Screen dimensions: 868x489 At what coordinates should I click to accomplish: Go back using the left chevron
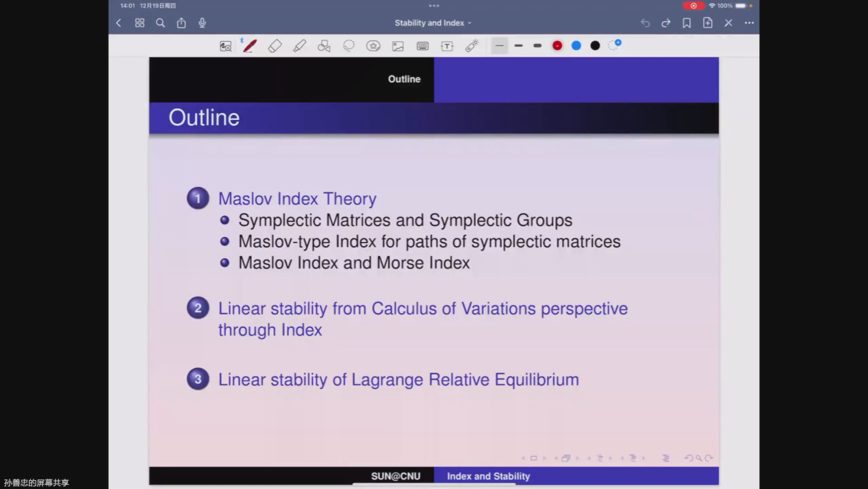pos(119,23)
